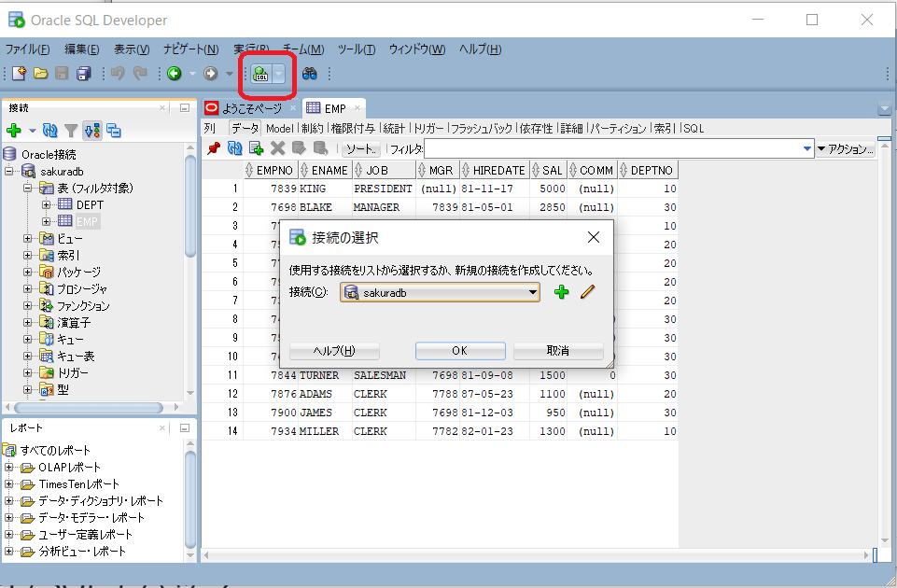Viewport: 897px width, 588px height.
Task: Open a file with the folder icon
Action: coord(41,73)
